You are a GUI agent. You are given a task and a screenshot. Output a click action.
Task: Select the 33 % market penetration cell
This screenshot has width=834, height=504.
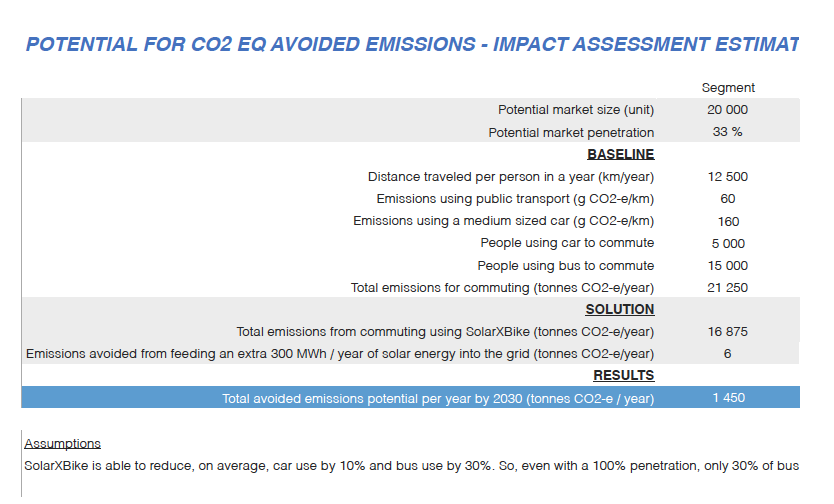pyautogui.click(x=727, y=132)
